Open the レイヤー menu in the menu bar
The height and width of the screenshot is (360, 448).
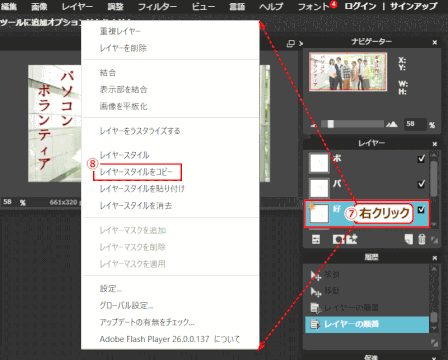(x=77, y=6)
